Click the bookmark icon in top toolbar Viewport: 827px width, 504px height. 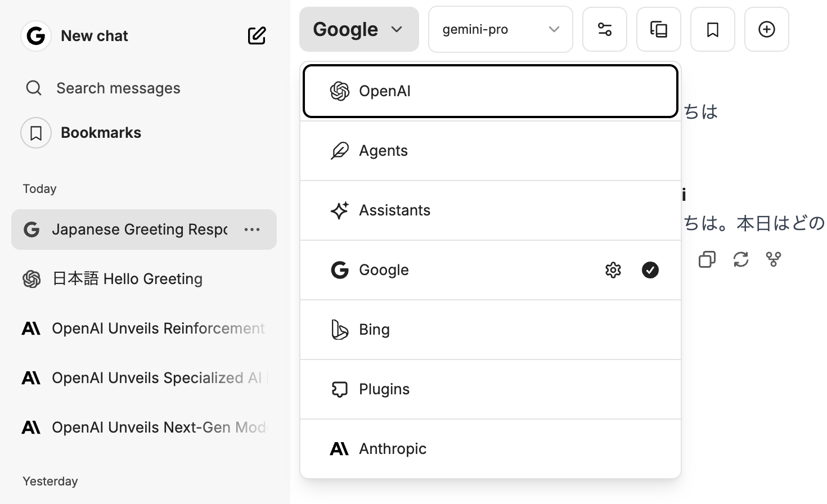coord(713,29)
